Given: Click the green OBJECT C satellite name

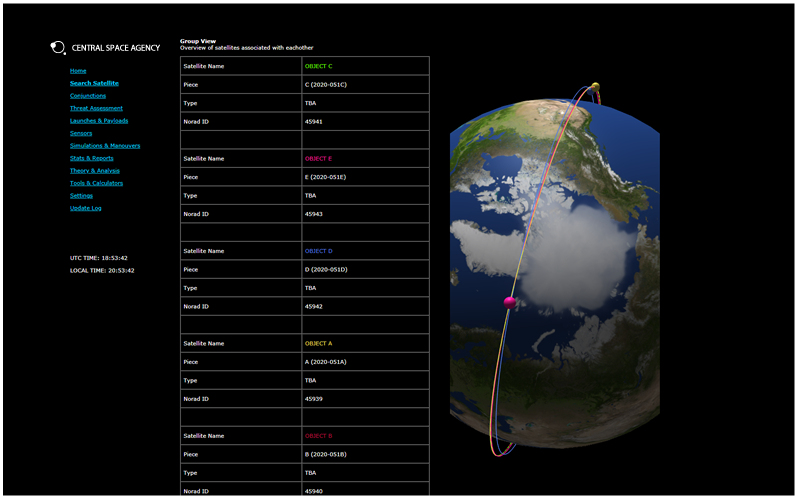Looking at the screenshot, I should point(318,66).
